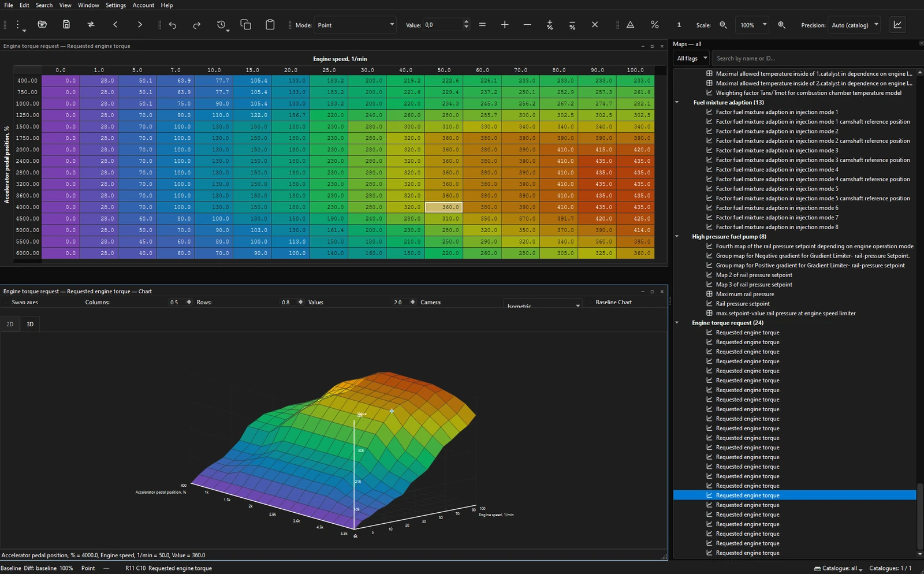Click the swap arrows compare icon

pyautogui.click(x=91, y=24)
